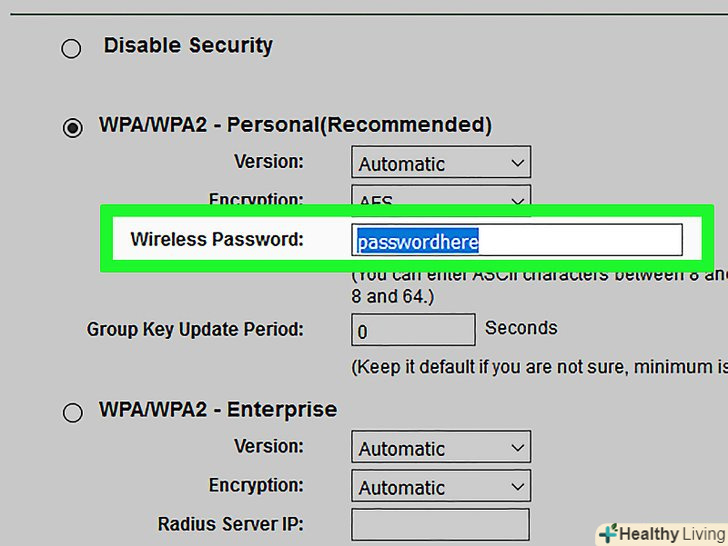Click the "Wireless Password:" label
Image resolution: width=728 pixels, height=546 pixels.
click(217, 239)
